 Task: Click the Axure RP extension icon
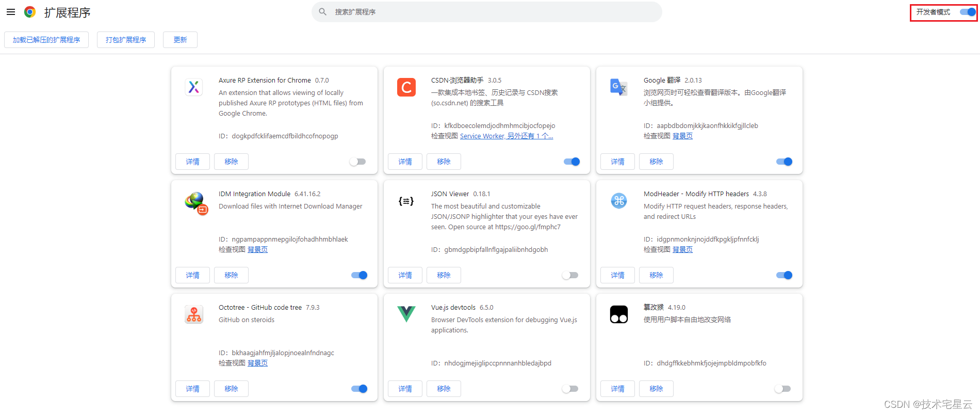tap(194, 87)
